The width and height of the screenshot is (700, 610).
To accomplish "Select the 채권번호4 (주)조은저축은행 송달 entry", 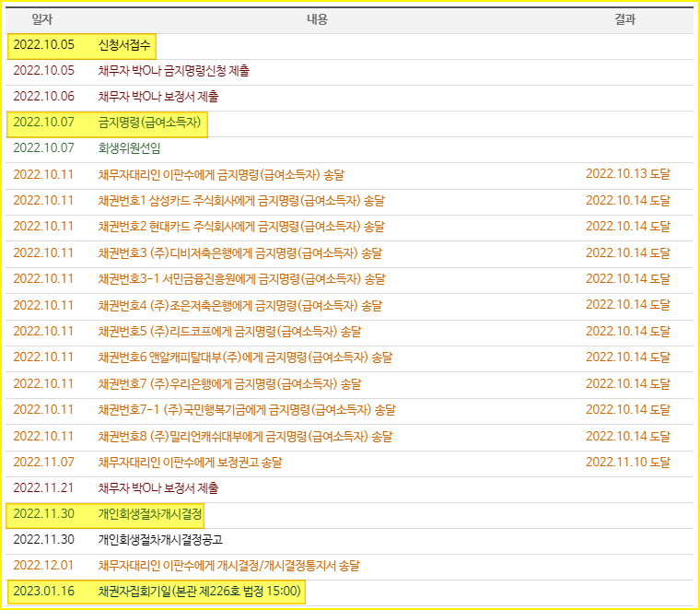I will click(239, 305).
